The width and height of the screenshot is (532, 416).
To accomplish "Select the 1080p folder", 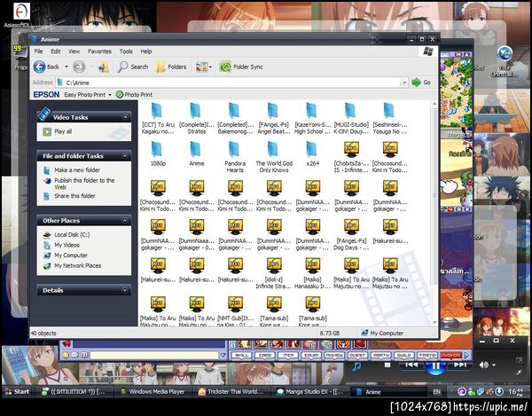I will [158, 154].
